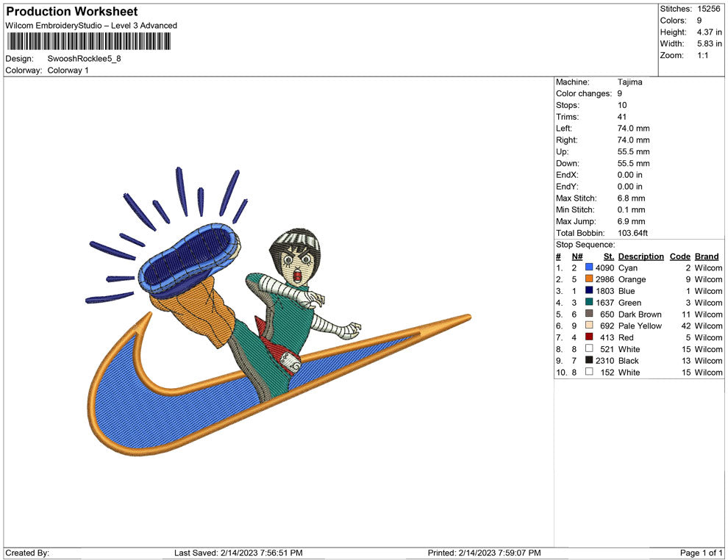Viewport: 728px width, 560px height.
Task: Click the Stitches value 15256
Action: tap(708, 9)
